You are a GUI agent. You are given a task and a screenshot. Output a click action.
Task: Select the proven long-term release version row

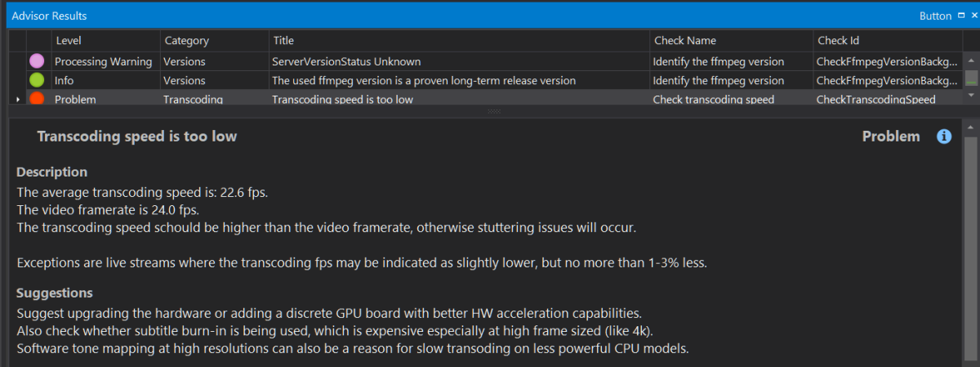click(424, 80)
